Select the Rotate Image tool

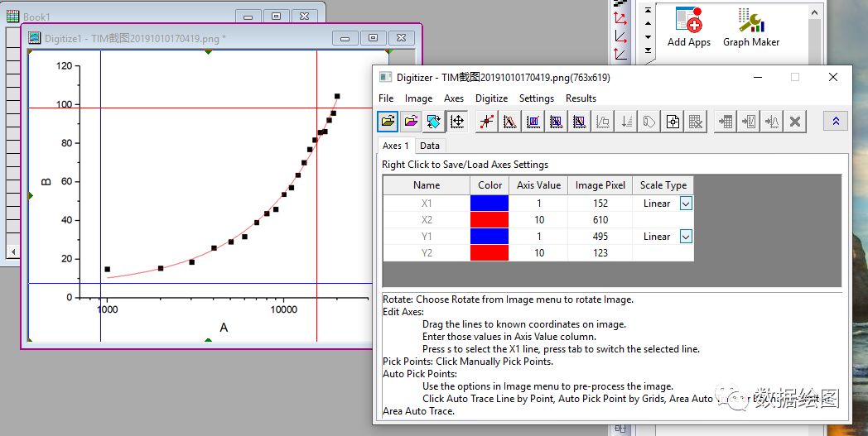[433, 121]
